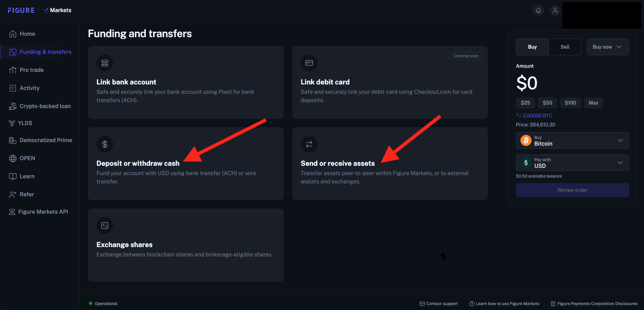Click the Bitcoin logo in Buy selector

pos(526,140)
